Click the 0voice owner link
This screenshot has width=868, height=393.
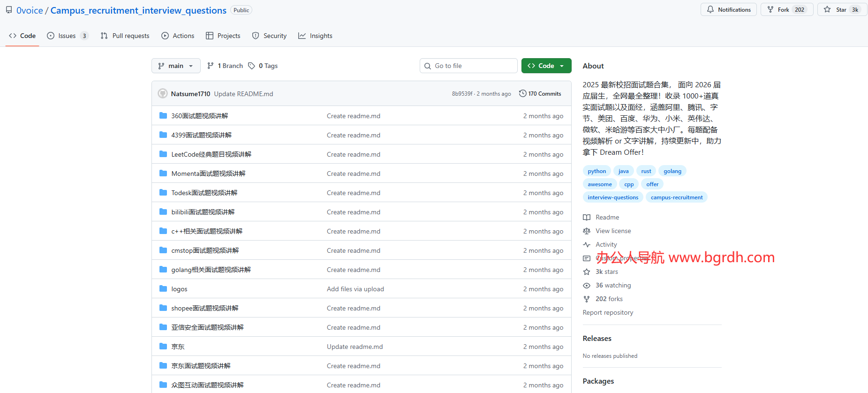(30, 10)
